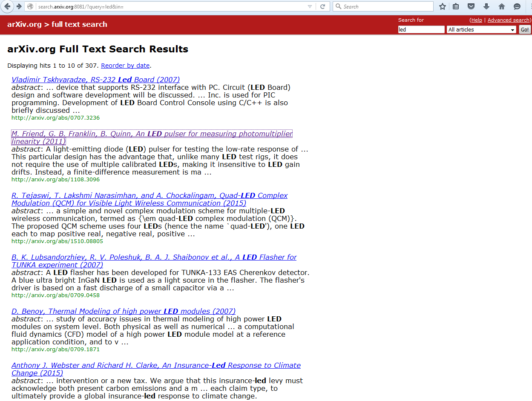Go to browser home page icon
This screenshot has width=532, height=401.
502,6
